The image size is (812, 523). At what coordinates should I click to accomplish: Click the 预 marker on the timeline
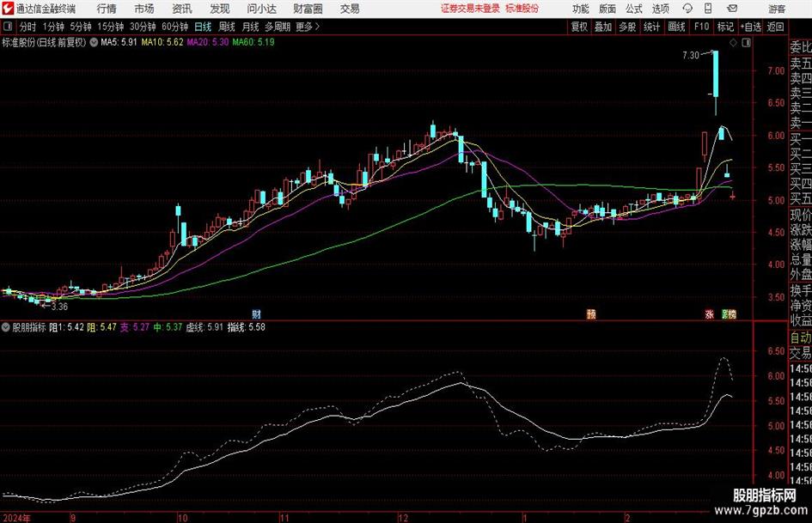[x=591, y=313]
